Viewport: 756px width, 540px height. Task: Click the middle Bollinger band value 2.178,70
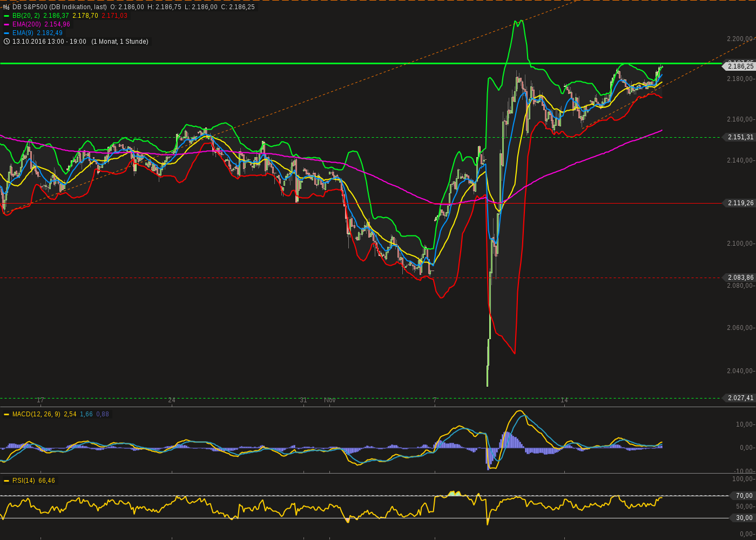tap(85, 16)
